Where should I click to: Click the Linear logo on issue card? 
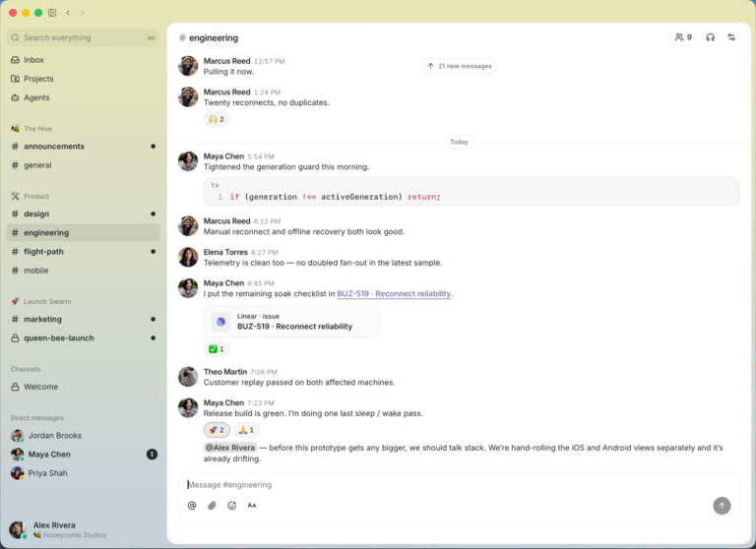click(x=220, y=322)
